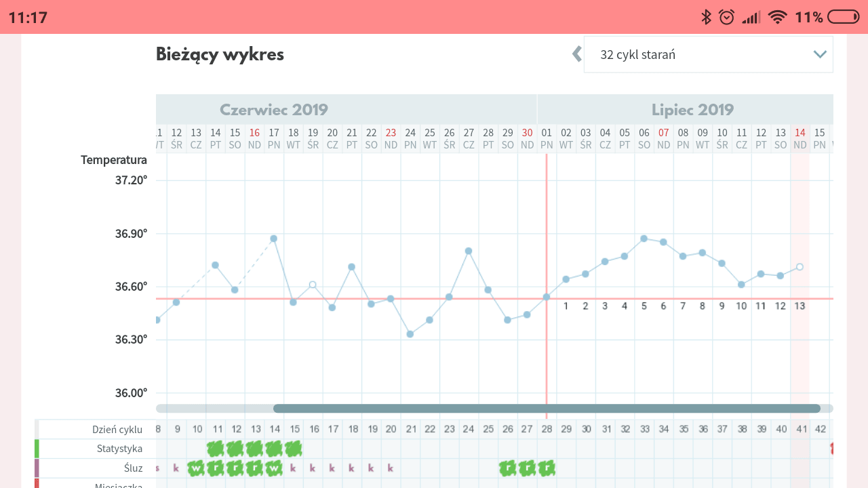868x488 pixels.
Task: Select green "r" mucus marker on cycle day 26
Action: tap(507, 468)
